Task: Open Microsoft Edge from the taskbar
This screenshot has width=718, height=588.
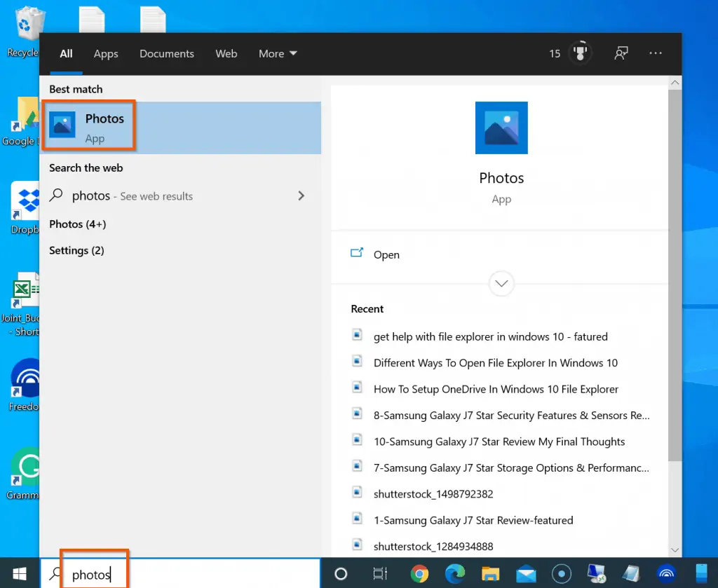Action: 454,574
